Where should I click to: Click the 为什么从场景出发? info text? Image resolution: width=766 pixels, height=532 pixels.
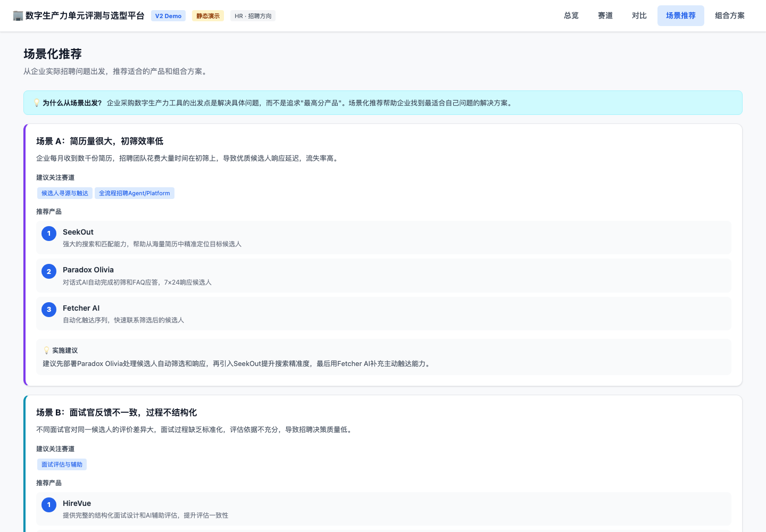[x=72, y=103]
